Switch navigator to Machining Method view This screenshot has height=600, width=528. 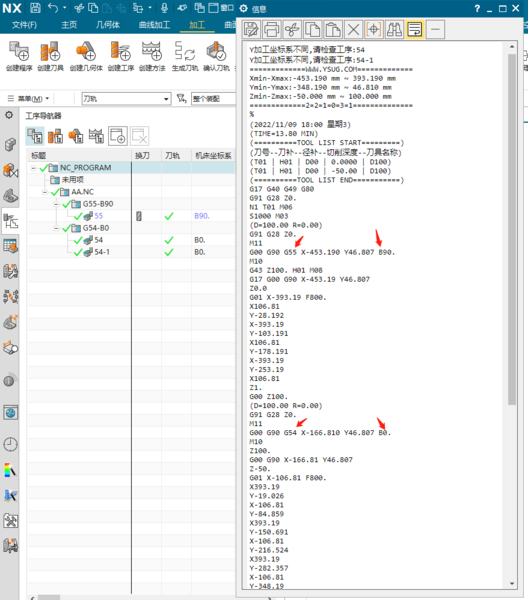click(96, 136)
